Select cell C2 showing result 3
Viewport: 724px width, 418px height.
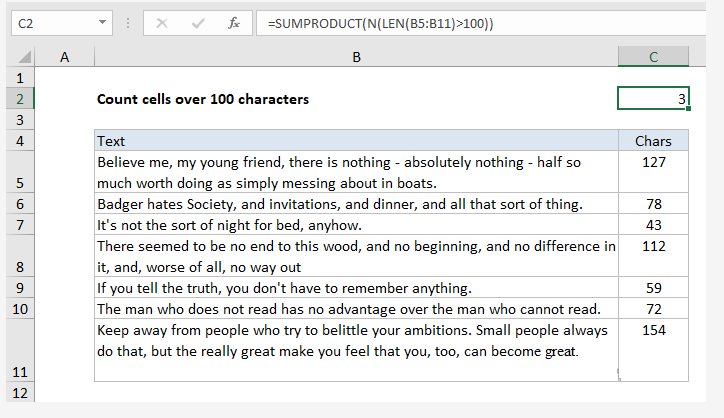653,98
